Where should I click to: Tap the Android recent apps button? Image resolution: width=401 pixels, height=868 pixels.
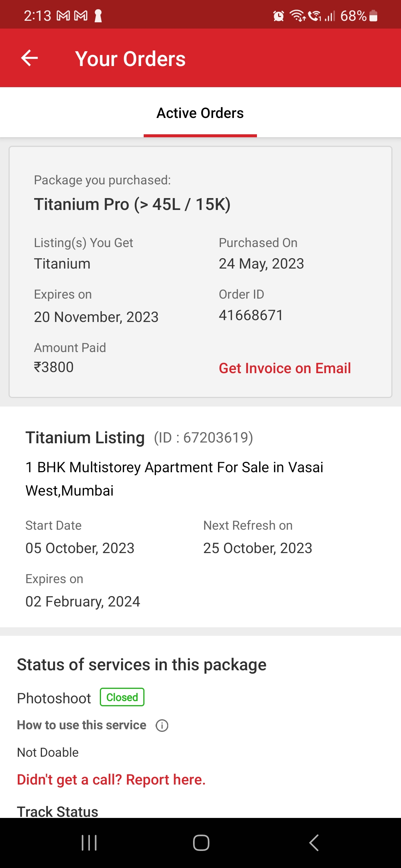89,843
